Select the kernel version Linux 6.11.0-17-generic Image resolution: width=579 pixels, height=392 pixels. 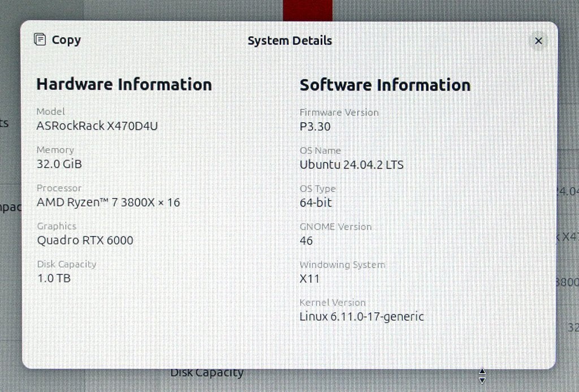[x=361, y=317]
